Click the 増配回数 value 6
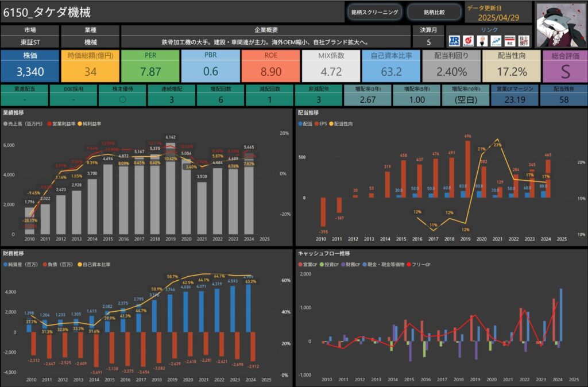Screen dimensions: 588x387 pos(220,100)
